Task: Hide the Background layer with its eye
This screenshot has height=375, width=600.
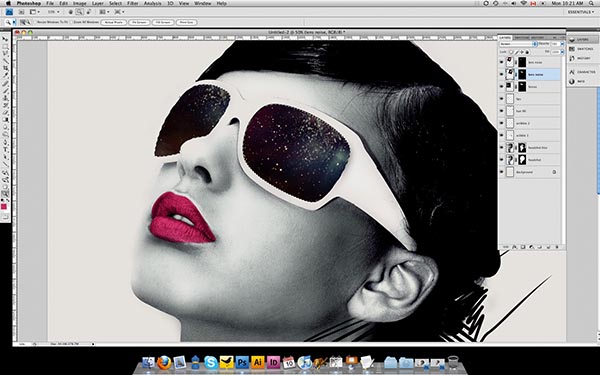Action: [x=502, y=172]
